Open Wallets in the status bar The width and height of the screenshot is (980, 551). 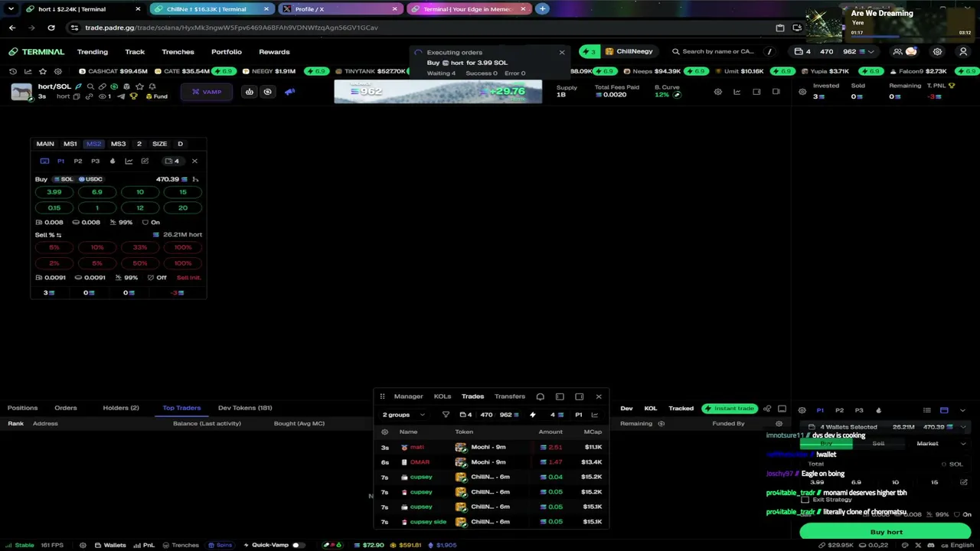109,545
